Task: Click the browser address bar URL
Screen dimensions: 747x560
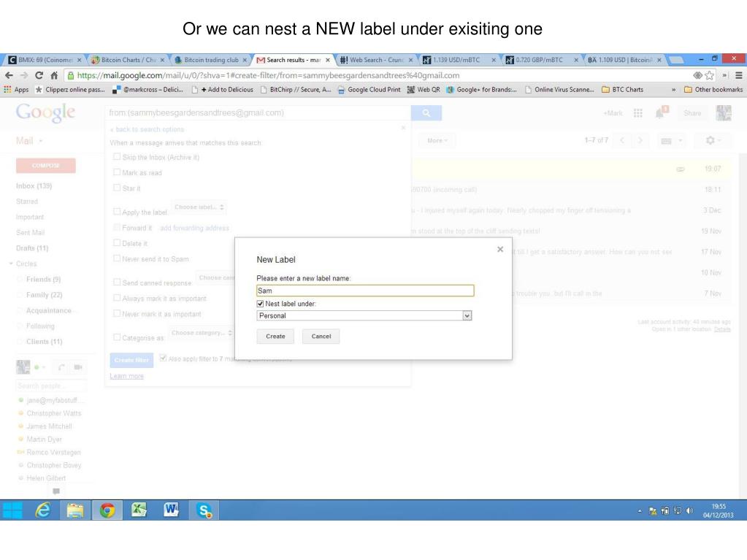Action: click(x=268, y=75)
